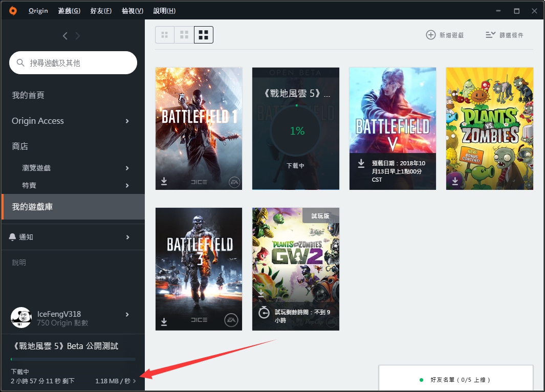The width and height of the screenshot is (545, 392).
Task: Open the 檢視(V) menu
Action: pos(133,11)
